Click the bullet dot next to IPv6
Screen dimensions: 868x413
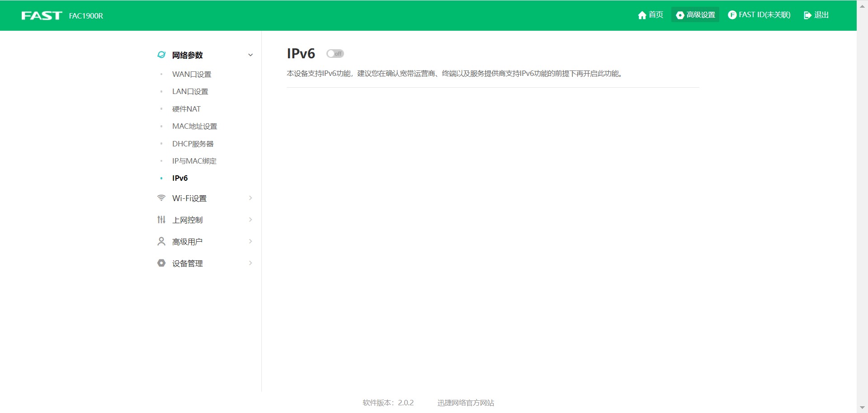coord(162,178)
